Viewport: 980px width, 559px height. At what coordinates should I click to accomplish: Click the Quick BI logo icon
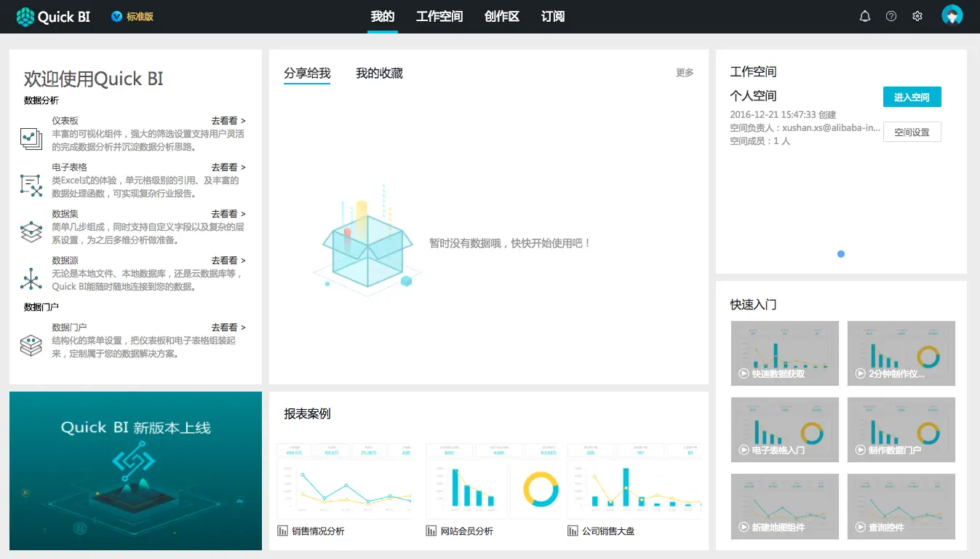pos(25,16)
